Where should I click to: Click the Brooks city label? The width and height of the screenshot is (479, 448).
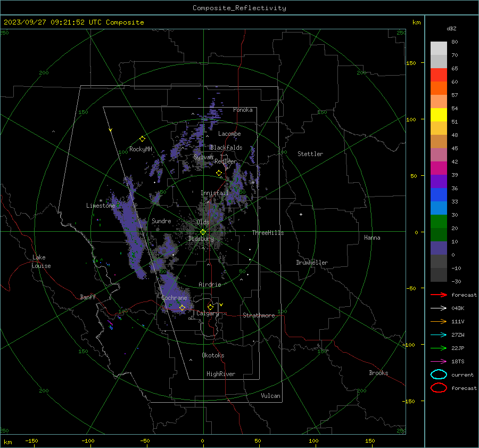(378, 373)
